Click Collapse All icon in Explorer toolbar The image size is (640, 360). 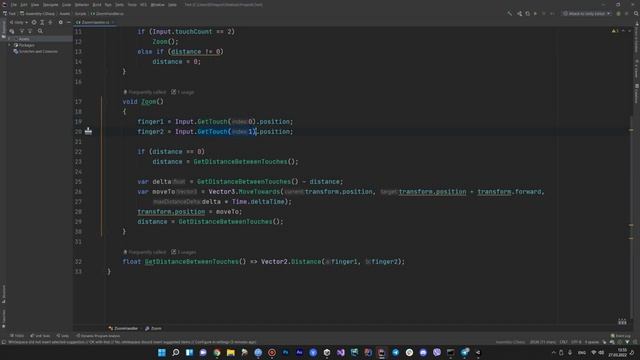point(50,22)
